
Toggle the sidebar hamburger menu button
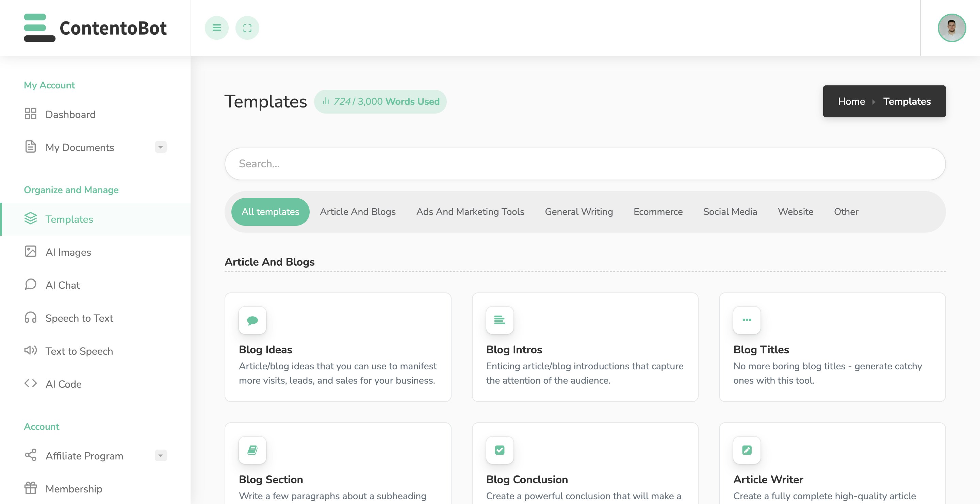(216, 28)
